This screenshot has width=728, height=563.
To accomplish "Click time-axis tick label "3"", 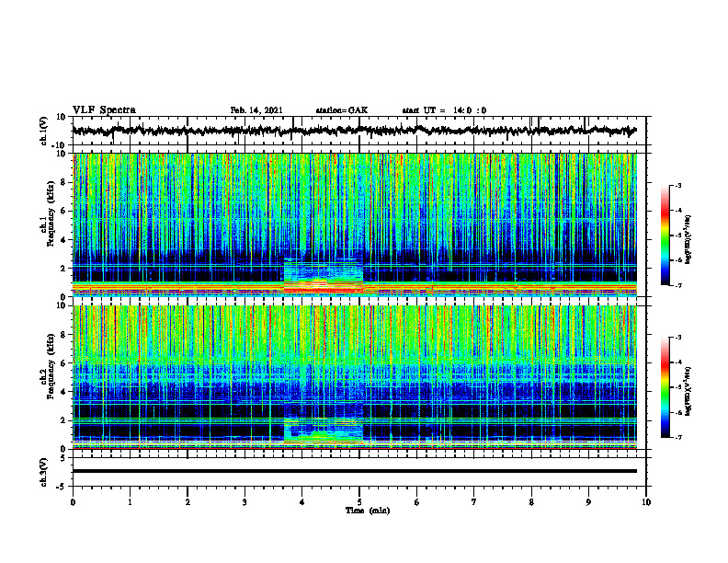I will tap(245, 502).
